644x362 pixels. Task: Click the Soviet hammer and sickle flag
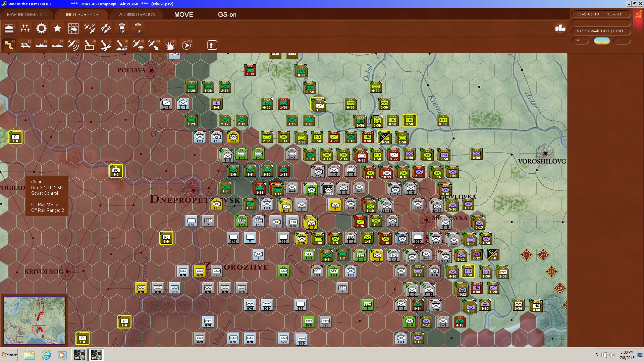pyautogui.click(x=638, y=15)
